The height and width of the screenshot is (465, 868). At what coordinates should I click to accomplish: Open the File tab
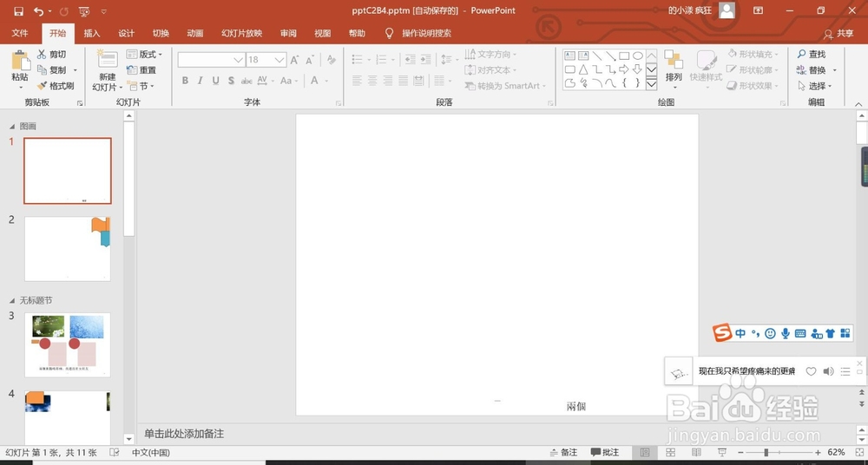click(20, 33)
